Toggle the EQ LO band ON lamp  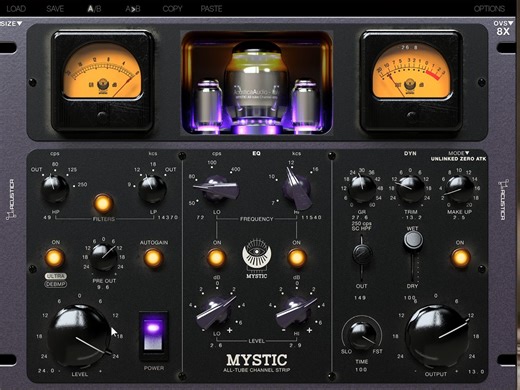click(x=217, y=258)
